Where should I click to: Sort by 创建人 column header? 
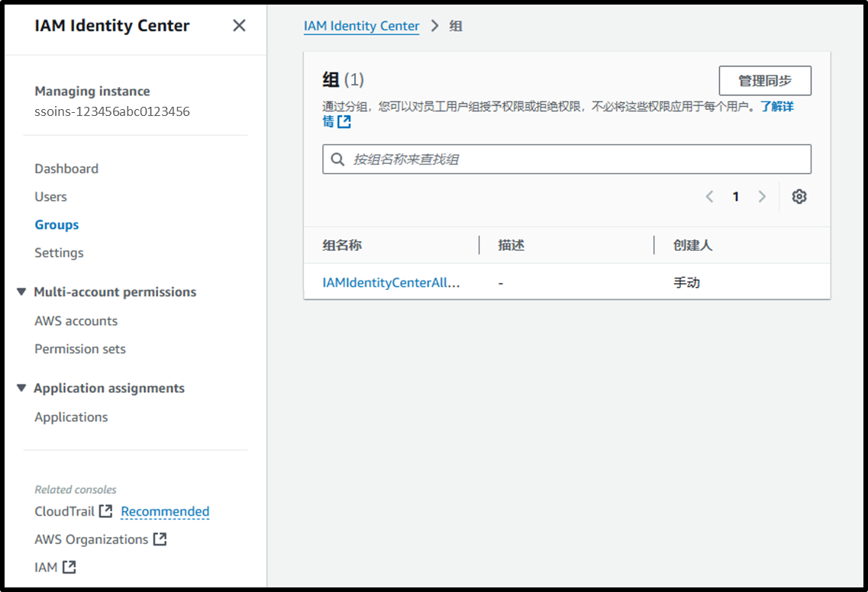click(x=692, y=245)
